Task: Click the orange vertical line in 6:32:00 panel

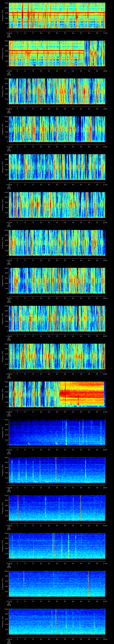Action: 56,621
